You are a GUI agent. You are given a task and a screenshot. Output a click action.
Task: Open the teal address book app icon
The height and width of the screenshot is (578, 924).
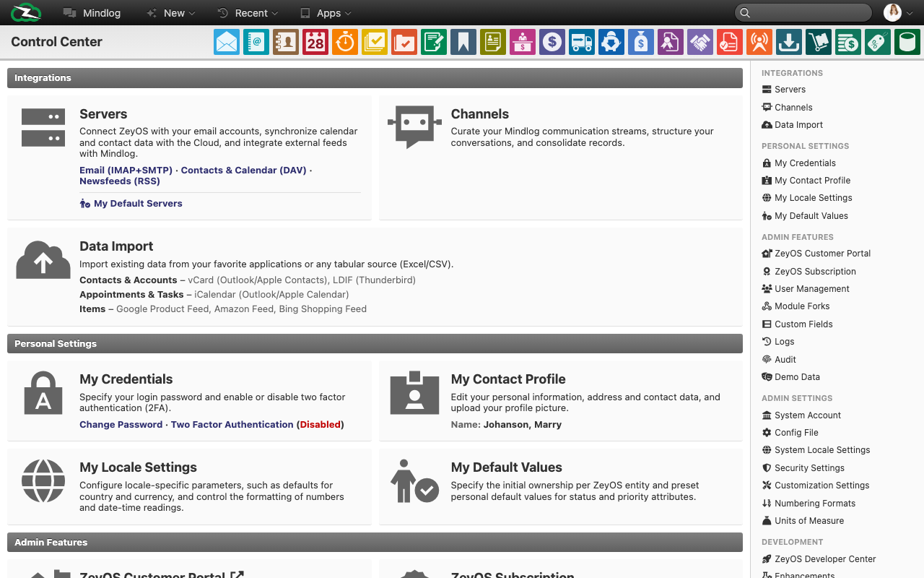(x=256, y=42)
